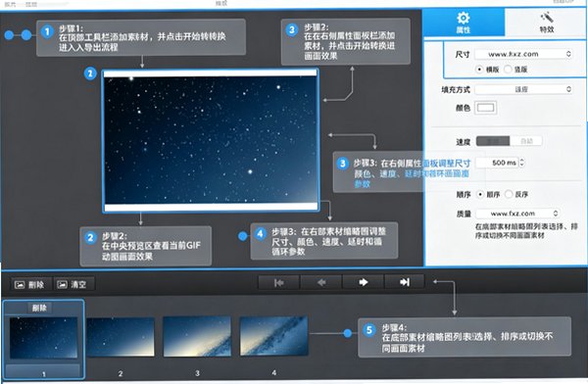Select frame thumbnail 3
This screenshot has width=588, height=384.
point(197,336)
